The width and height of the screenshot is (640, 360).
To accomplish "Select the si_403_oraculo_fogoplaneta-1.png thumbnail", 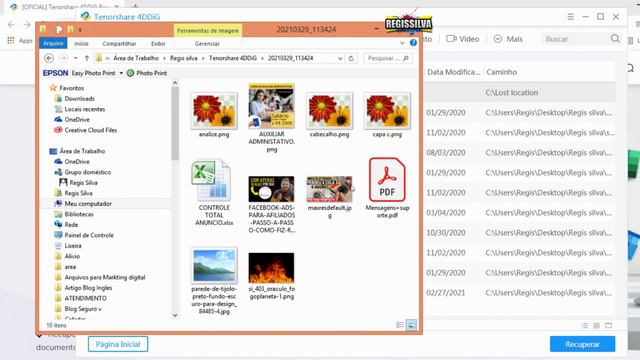I will [271, 268].
